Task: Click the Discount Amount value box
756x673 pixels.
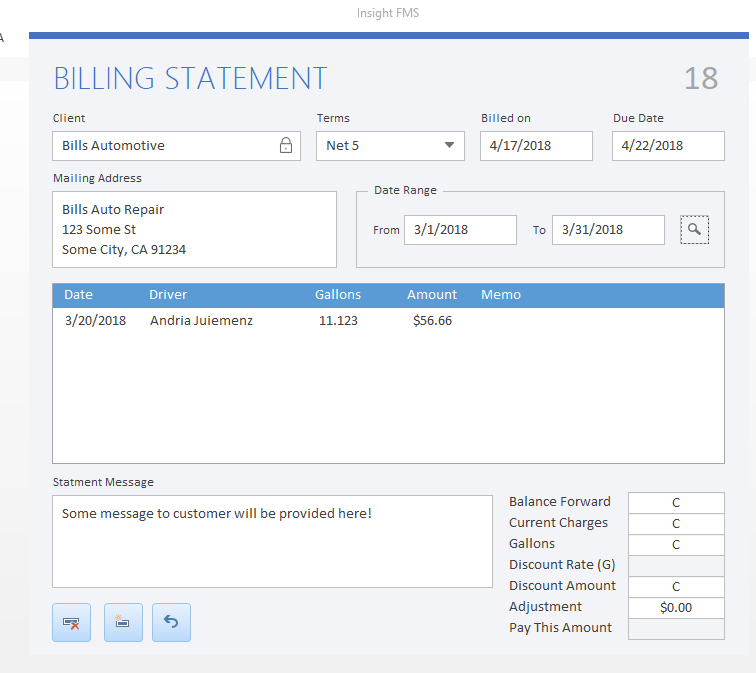Action: [x=676, y=587]
